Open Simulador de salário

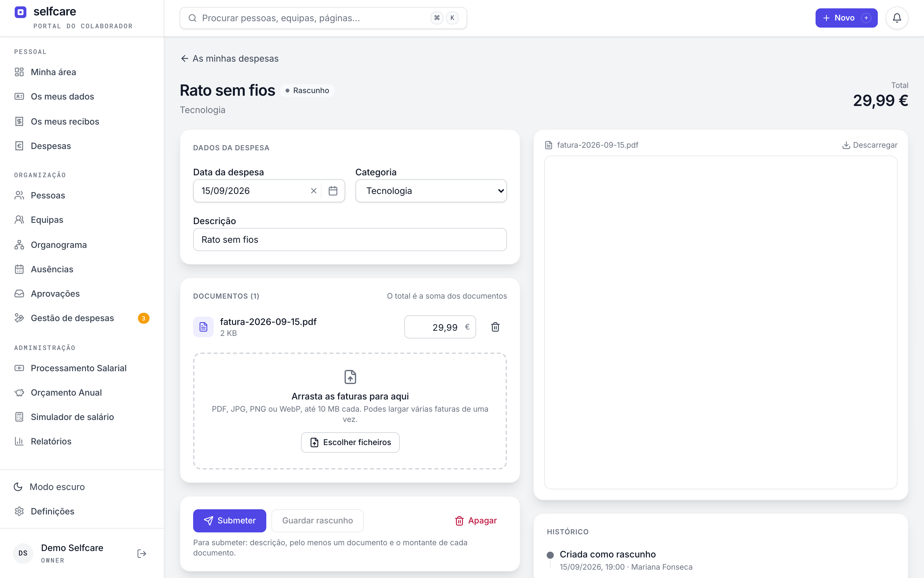pos(82,417)
